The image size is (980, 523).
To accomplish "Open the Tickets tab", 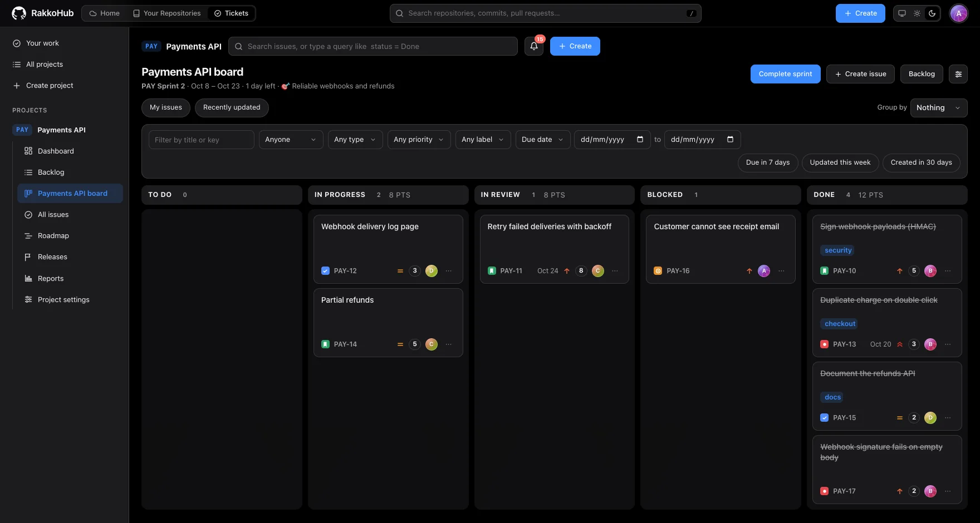I will point(231,13).
